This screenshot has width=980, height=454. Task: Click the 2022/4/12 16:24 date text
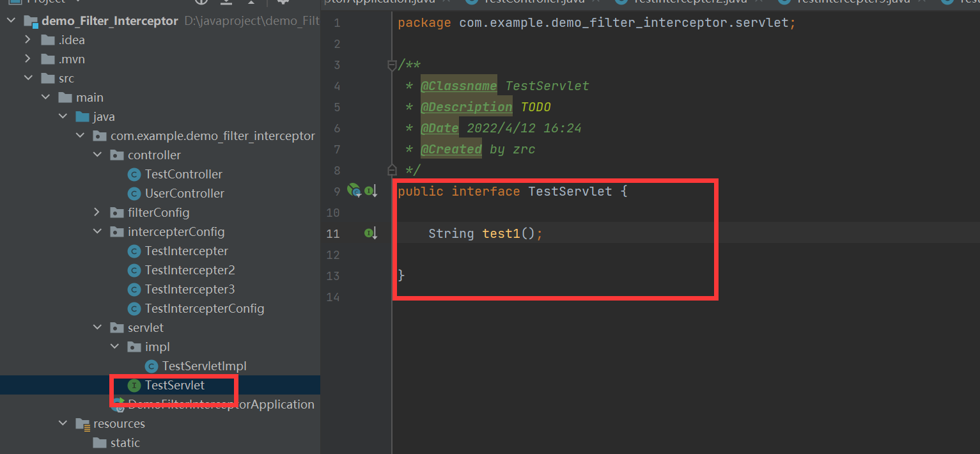[524, 128]
